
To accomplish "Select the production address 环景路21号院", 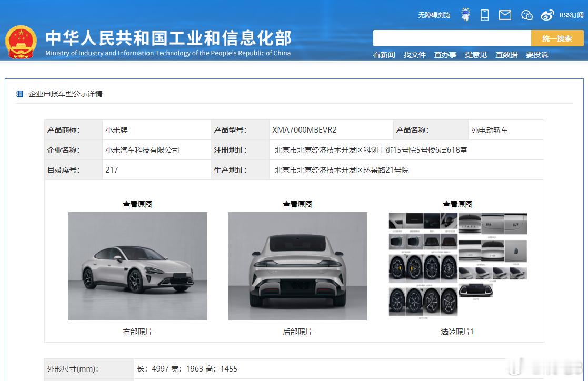I will point(342,170).
